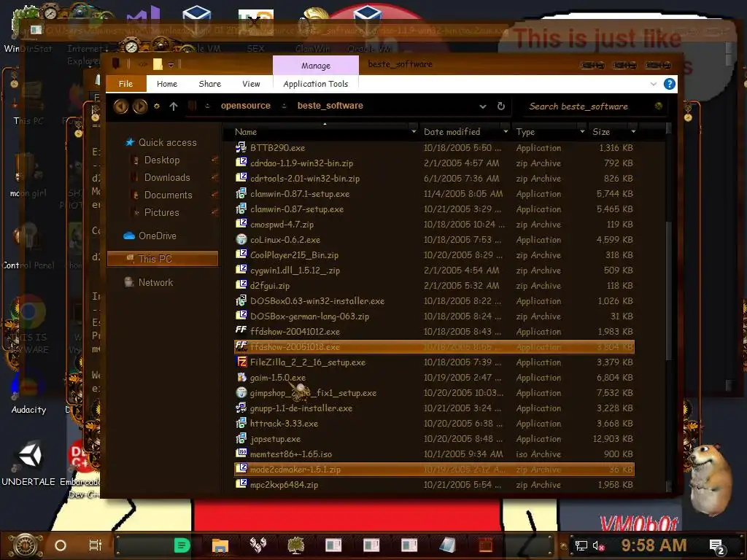Image resolution: width=747 pixels, height=560 pixels.
Task: Click the address bar folder icon
Action: pyautogui.click(x=192, y=106)
